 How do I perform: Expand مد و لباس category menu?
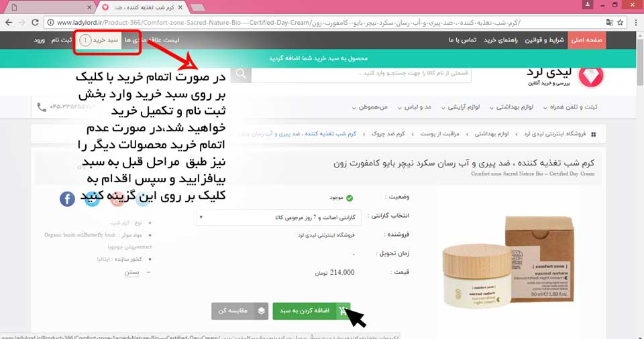pos(414,107)
